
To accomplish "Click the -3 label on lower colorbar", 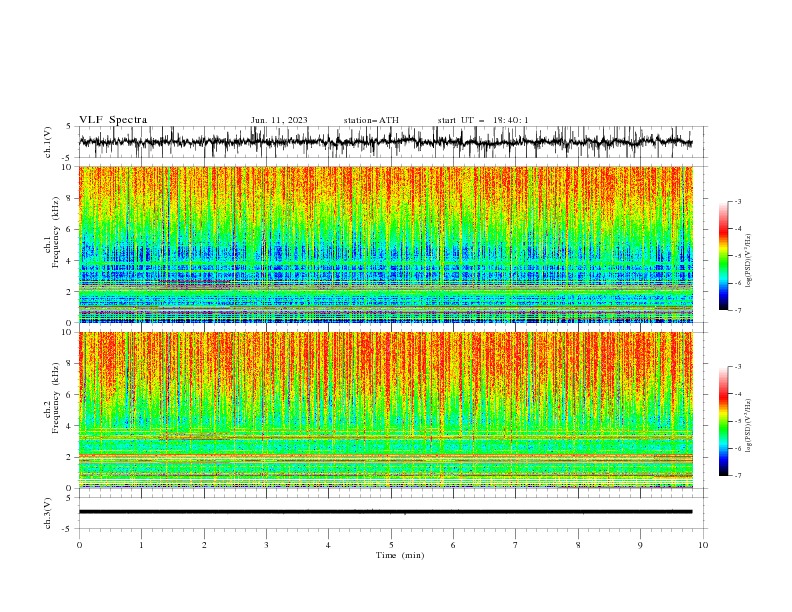I will tap(738, 367).
